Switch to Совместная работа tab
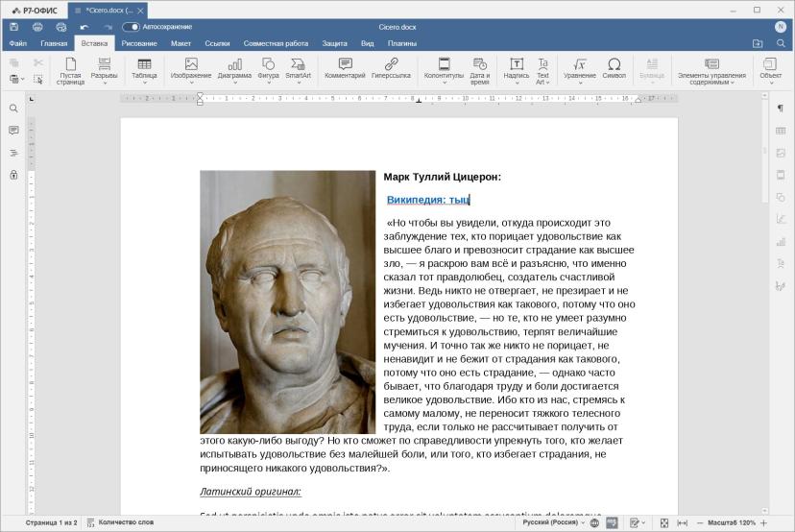 point(276,43)
